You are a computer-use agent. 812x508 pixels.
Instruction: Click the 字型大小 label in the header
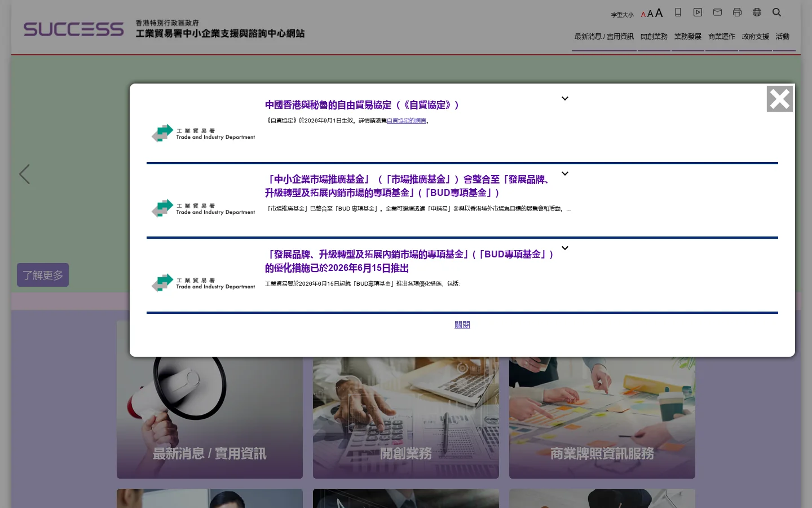(x=623, y=15)
